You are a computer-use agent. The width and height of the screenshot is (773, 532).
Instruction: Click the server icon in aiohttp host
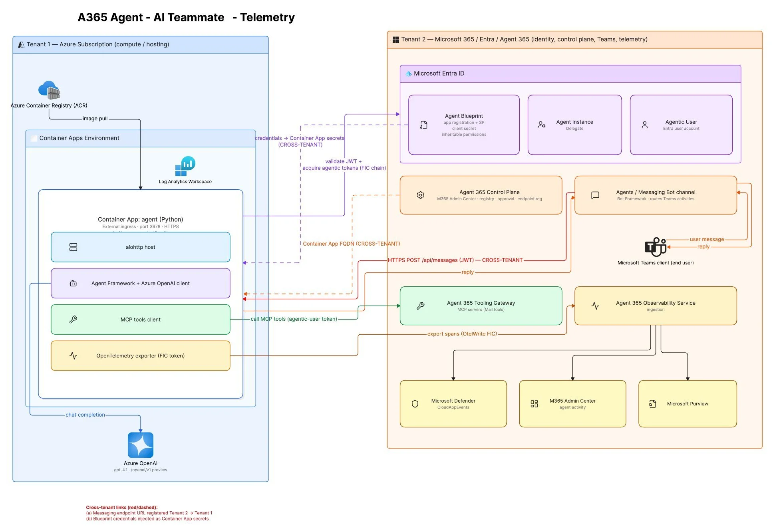point(73,247)
